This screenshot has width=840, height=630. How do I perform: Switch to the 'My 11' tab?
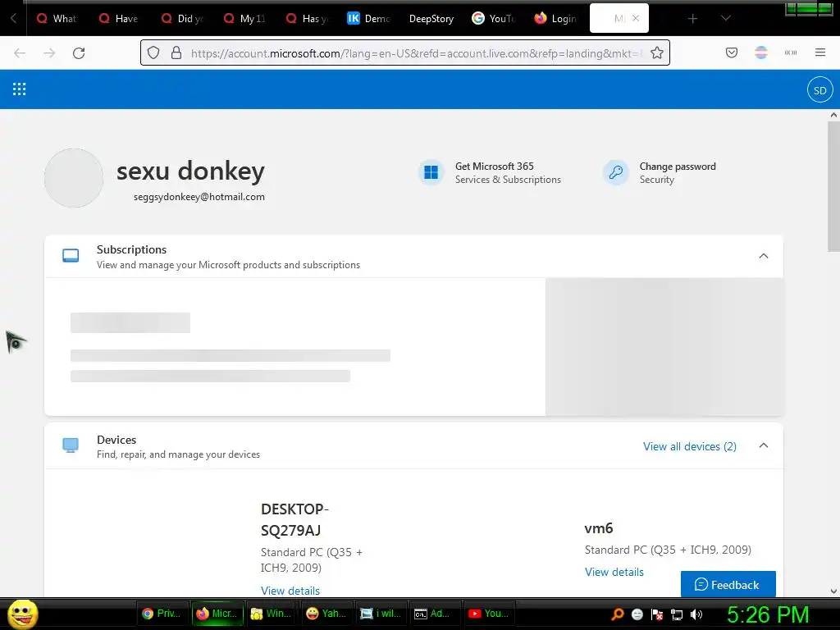244,19
